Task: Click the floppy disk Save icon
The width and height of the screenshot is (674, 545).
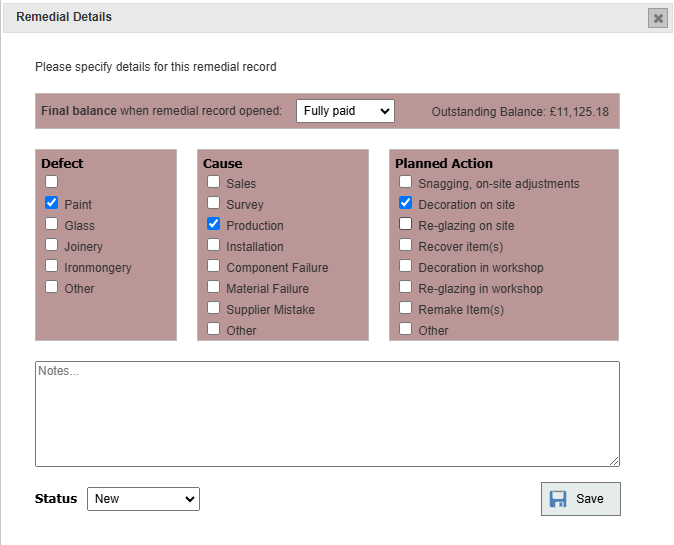Action: 558,499
